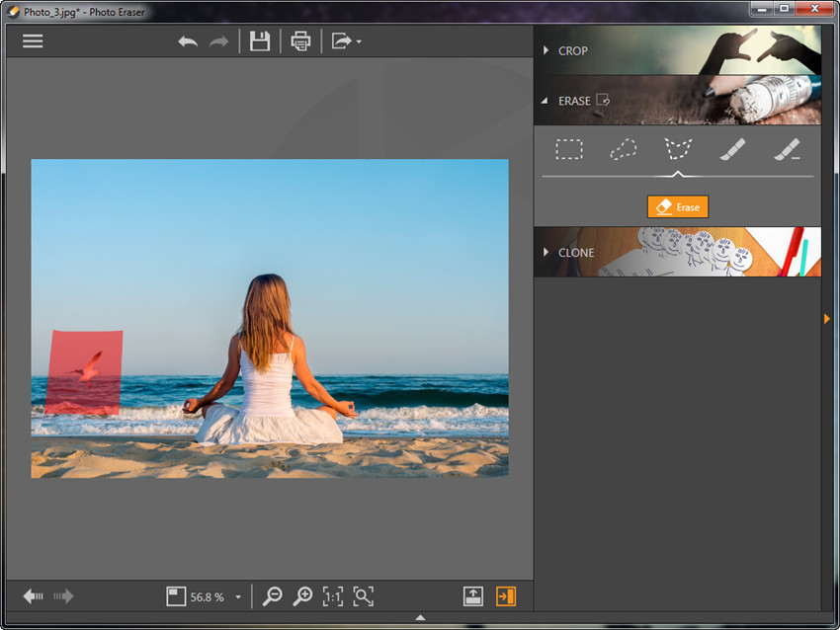Viewport: 840px width, 630px height.
Task: Toggle the right side panel visibility
Action: tap(506, 596)
